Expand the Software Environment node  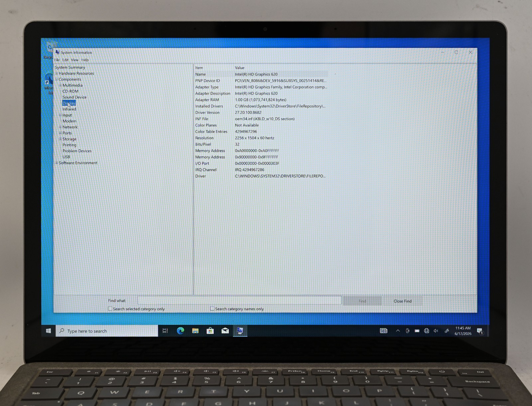coord(57,163)
